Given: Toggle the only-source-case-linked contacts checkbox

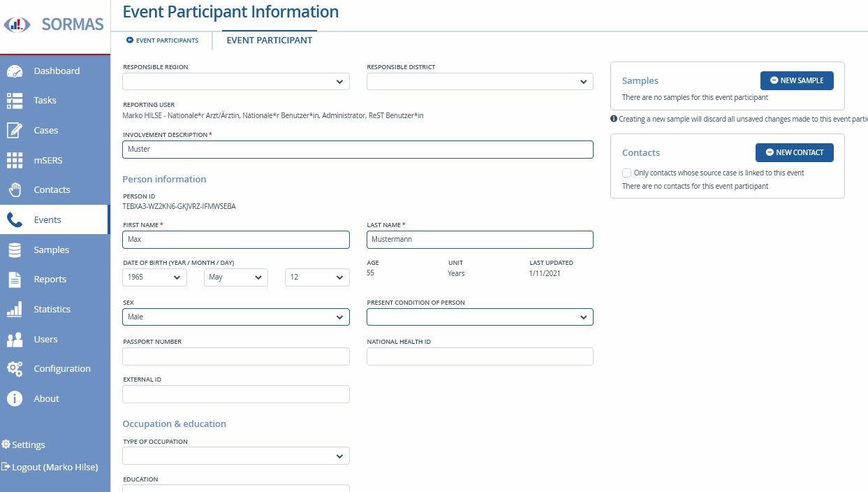Looking at the screenshot, I should coord(626,173).
